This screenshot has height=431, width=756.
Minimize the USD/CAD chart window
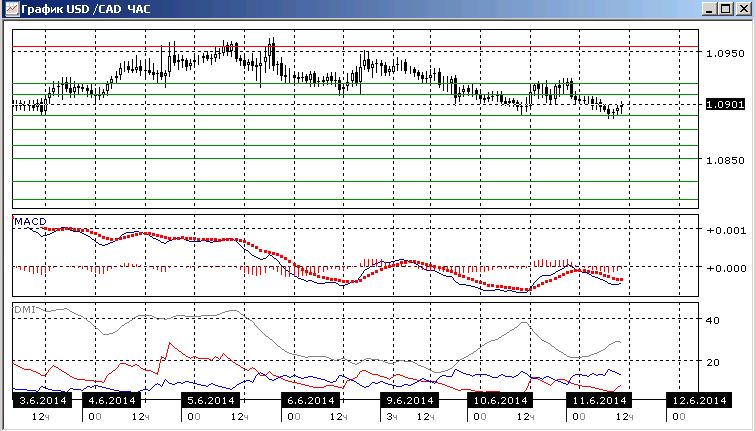709,9
